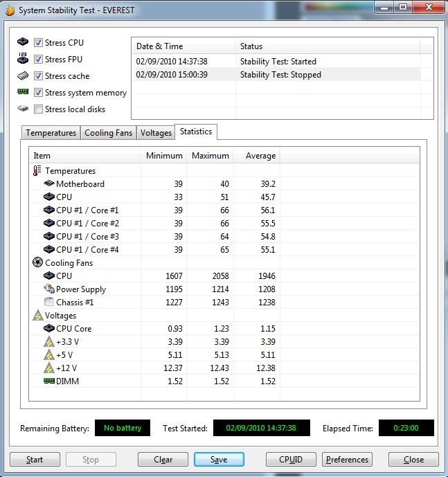Click the chip icon beside Stress CPU
The height and width of the screenshot is (477, 448).
pyautogui.click(x=23, y=42)
